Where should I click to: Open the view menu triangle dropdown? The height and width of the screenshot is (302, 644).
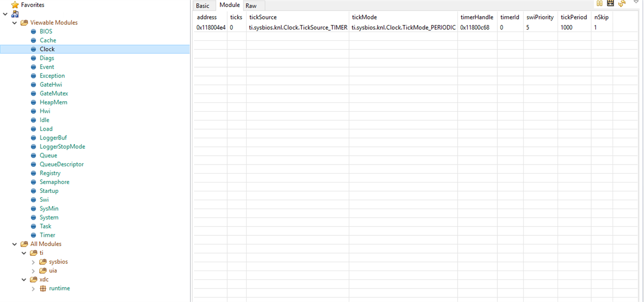636,2
